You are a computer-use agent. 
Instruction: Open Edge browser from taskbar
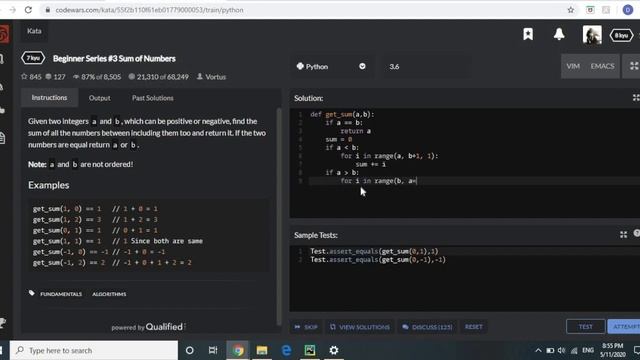[x=286, y=350]
